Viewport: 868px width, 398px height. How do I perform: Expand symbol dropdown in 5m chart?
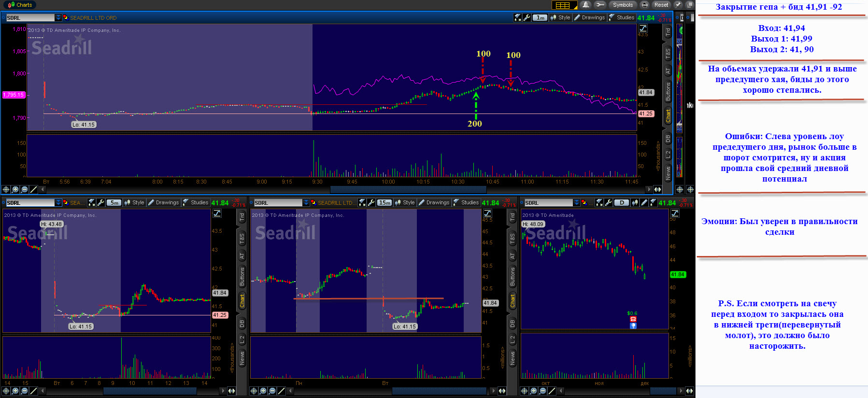click(58, 203)
